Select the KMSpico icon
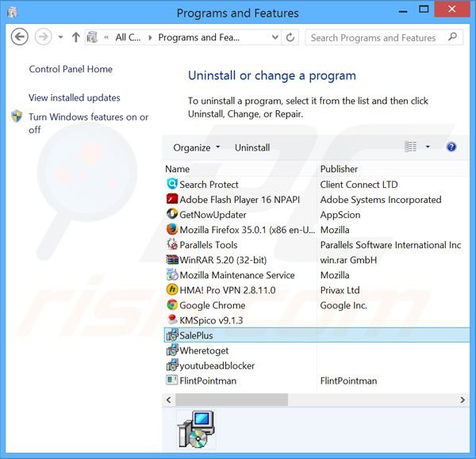The width and height of the screenshot is (476, 459). coord(172,319)
